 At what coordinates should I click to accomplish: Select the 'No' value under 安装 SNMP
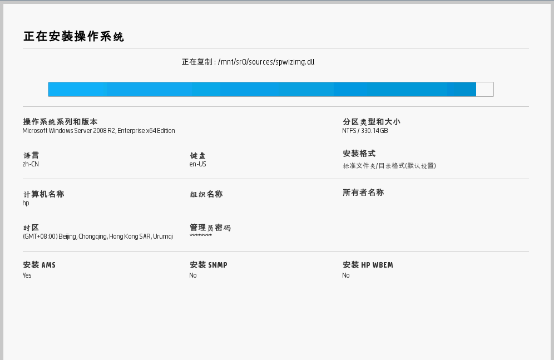coord(193,275)
